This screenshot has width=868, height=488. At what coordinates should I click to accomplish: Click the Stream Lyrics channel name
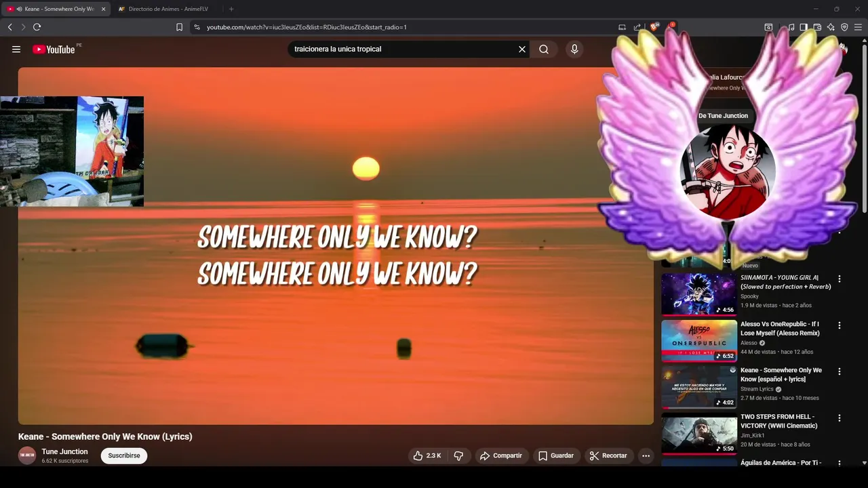point(757,389)
